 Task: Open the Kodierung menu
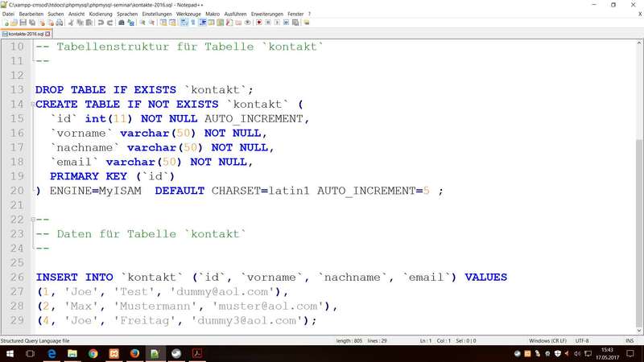point(101,14)
